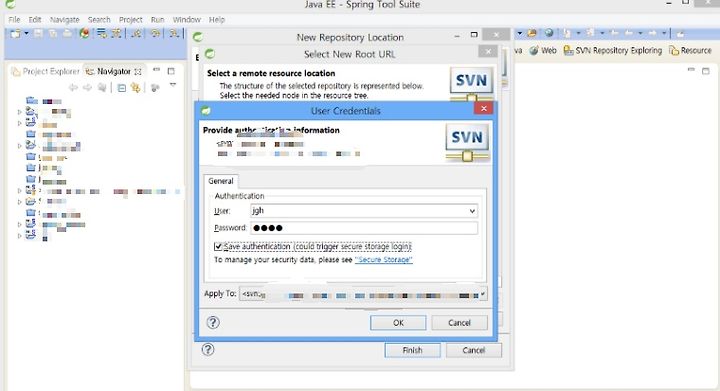
Task: Open the Spring dashboard globe icon
Action: pyautogui.click(x=84, y=33)
